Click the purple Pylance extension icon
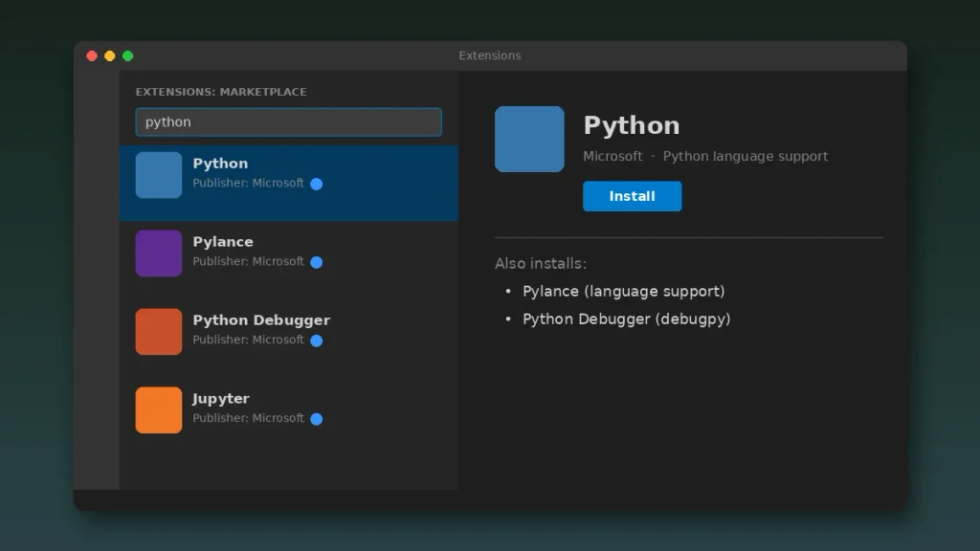 [x=159, y=253]
